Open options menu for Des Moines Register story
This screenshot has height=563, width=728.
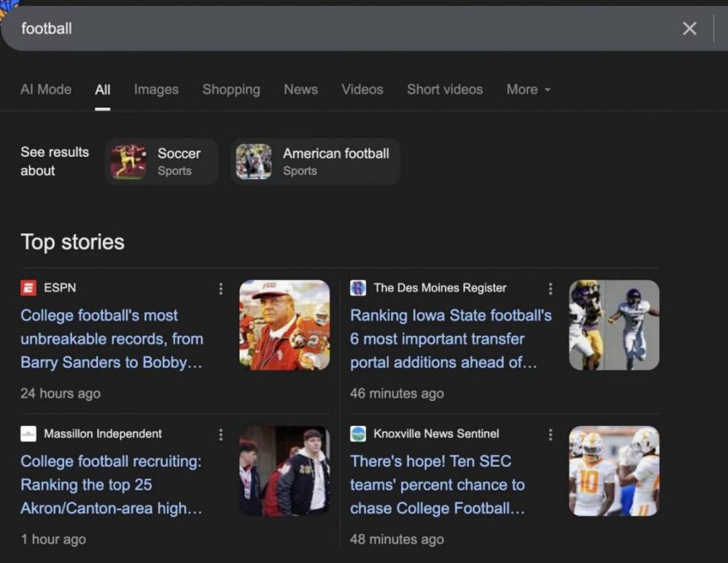[550, 289]
